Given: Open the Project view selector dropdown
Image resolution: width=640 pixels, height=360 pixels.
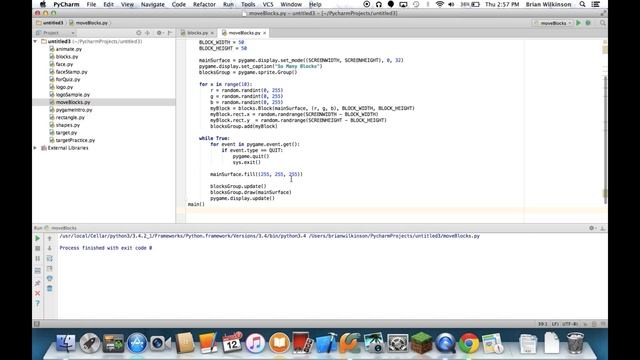Looking at the screenshot, I should click(x=56, y=33).
